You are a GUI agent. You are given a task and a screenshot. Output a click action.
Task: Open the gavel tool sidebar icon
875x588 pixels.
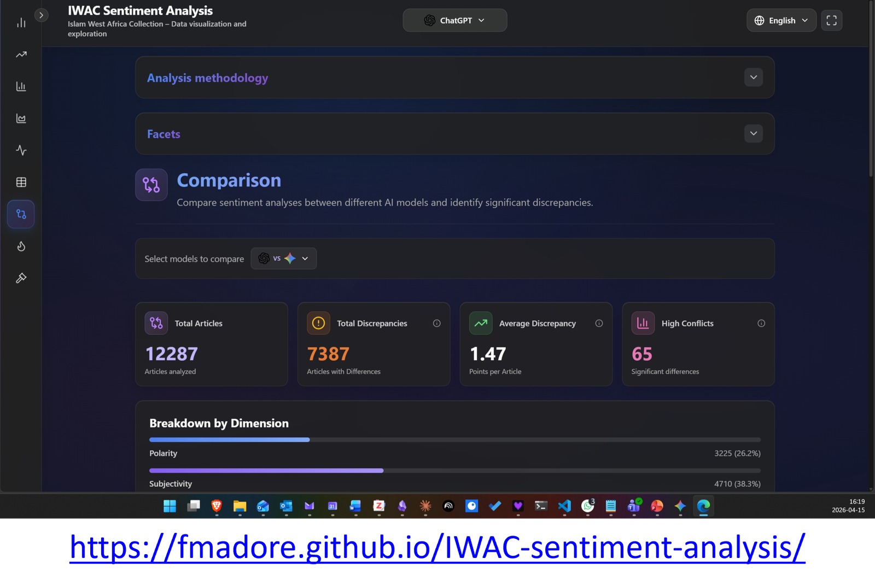[21, 278]
